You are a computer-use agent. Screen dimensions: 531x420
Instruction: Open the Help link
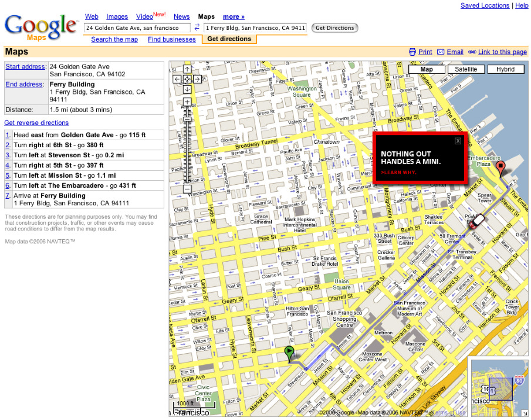pos(522,5)
